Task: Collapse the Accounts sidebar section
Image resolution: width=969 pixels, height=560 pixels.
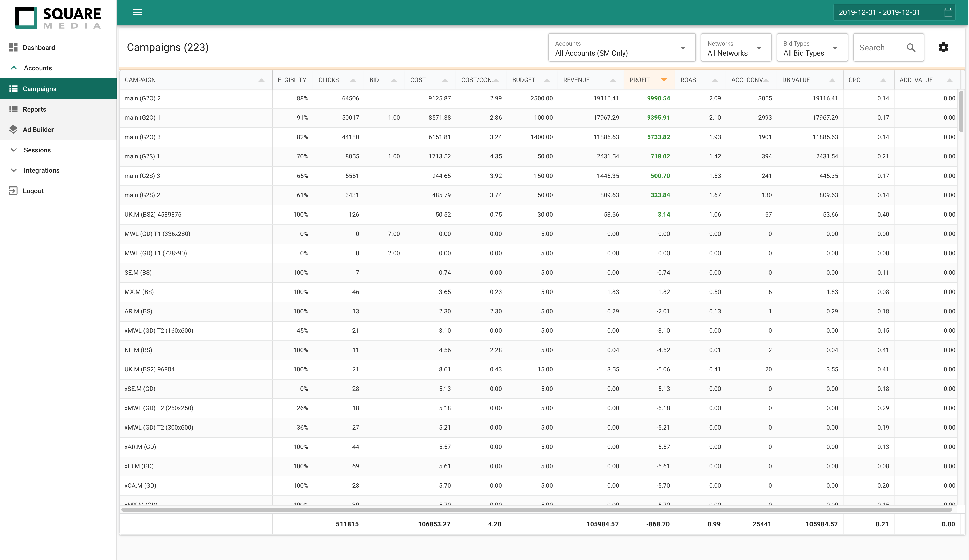Action: click(x=37, y=68)
